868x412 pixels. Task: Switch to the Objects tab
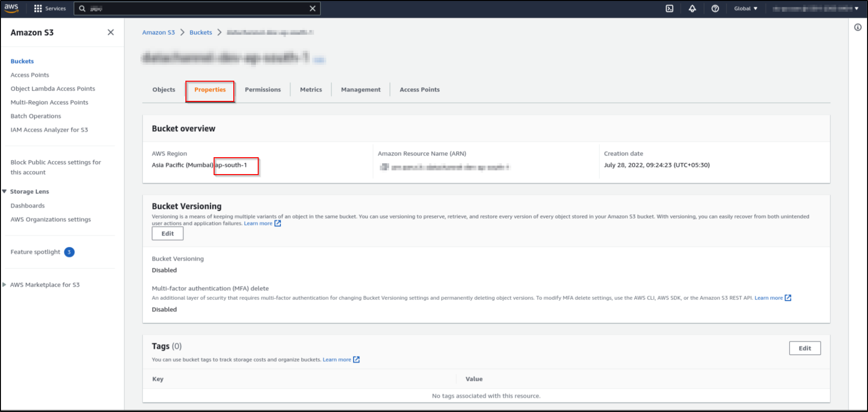pyautogui.click(x=164, y=90)
